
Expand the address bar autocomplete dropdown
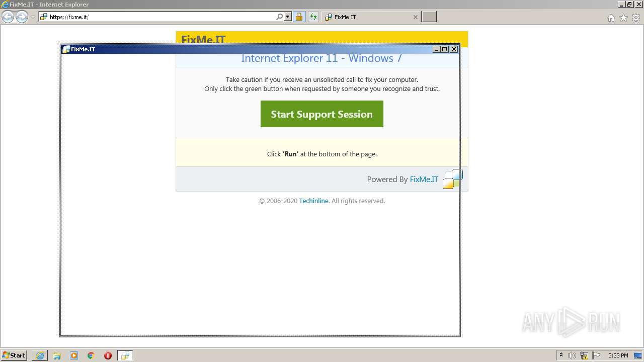coord(288,17)
